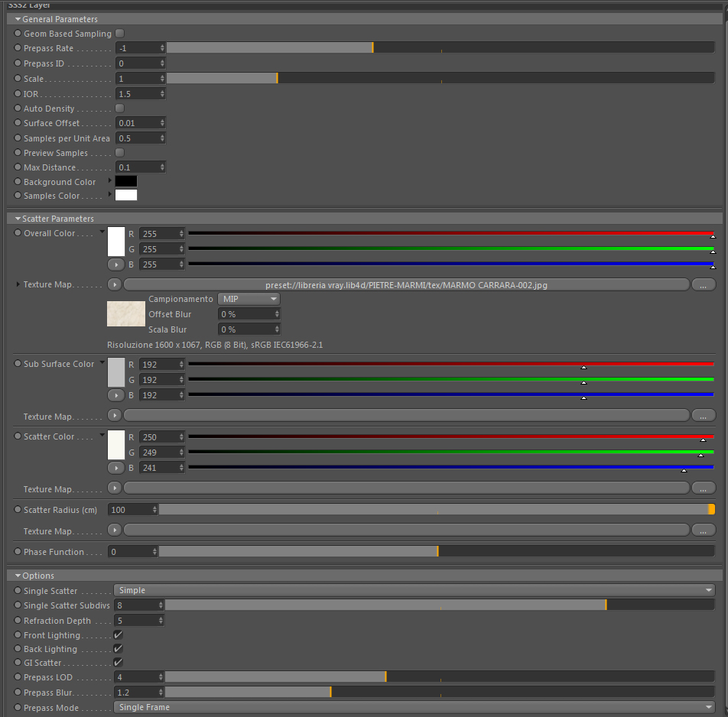The image size is (728, 717).
Task: Collapse the Scatter Parameters section
Action: (18, 219)
